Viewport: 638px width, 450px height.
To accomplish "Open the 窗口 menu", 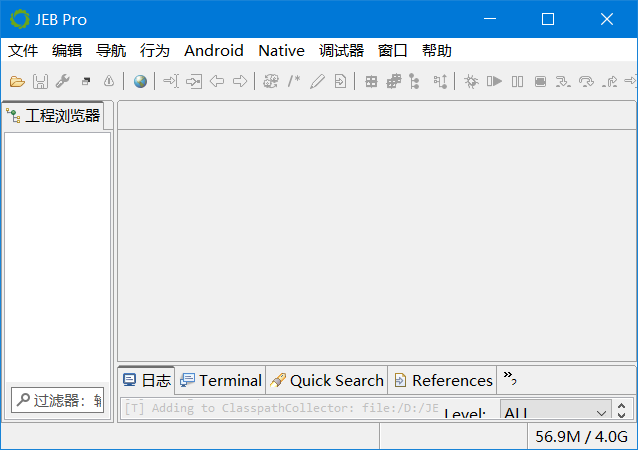I will coord(393,51).
